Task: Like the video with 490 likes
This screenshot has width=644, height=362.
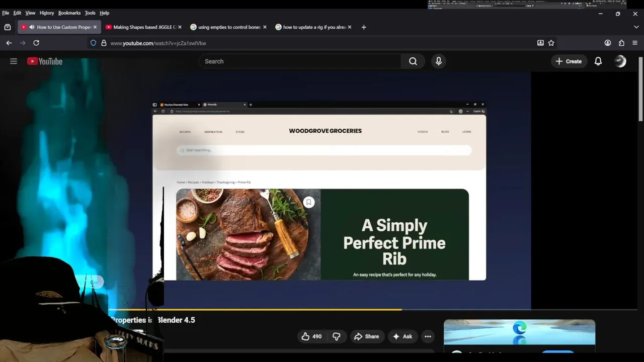Action: tap(311, 336)
